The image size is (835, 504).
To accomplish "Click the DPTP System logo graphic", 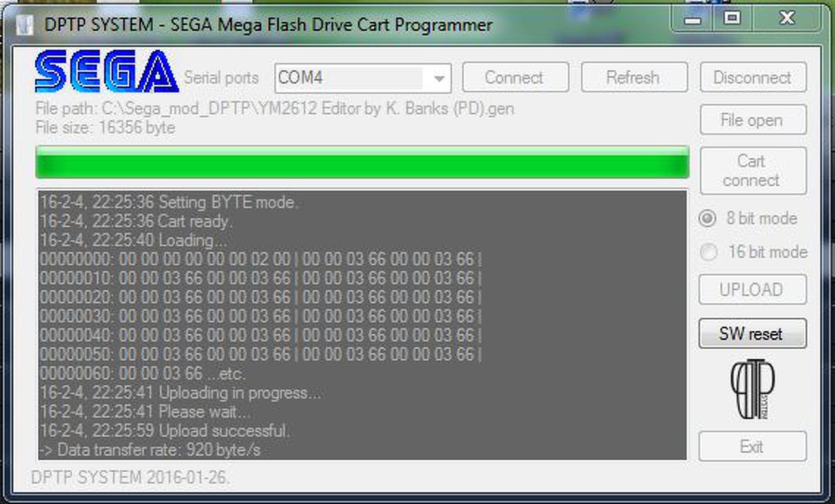I will click(753, 389).
